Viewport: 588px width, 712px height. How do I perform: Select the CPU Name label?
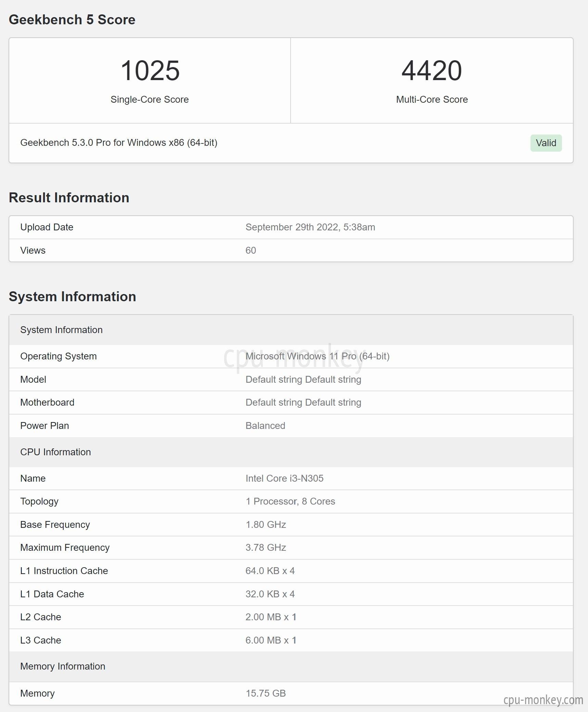[x=33, y=479]
